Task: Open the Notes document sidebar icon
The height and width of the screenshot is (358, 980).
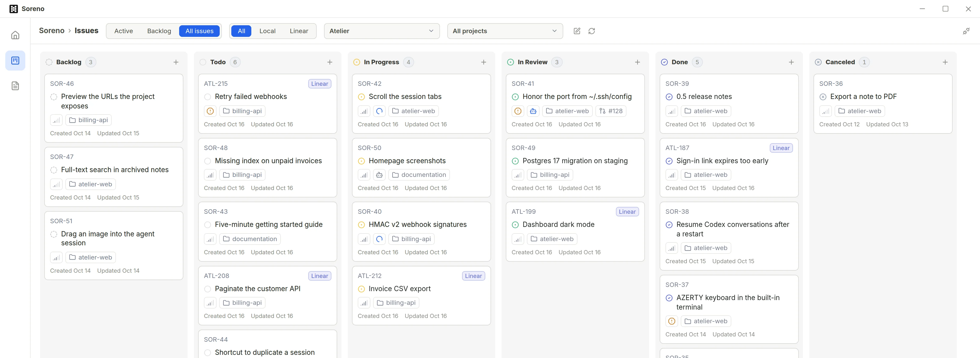Action: pyautogui.click(x=15, y=86)
